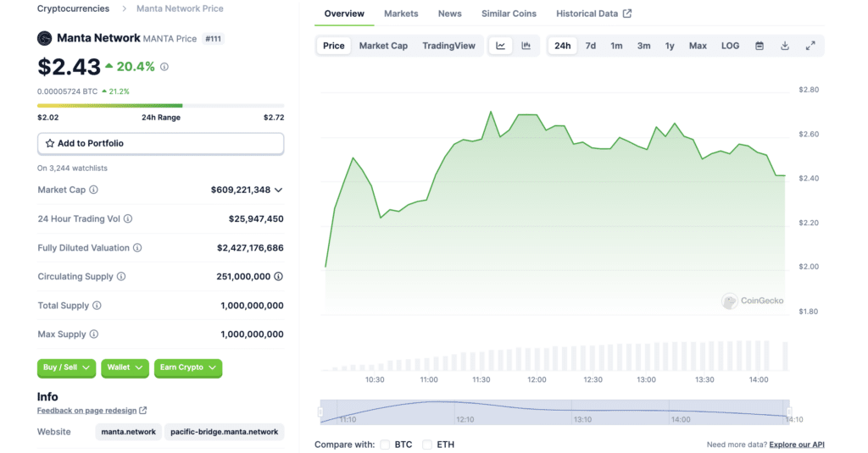868x453 pixels.
Task: Open Buy / Sell dropdown
Action: pos(66,367)
